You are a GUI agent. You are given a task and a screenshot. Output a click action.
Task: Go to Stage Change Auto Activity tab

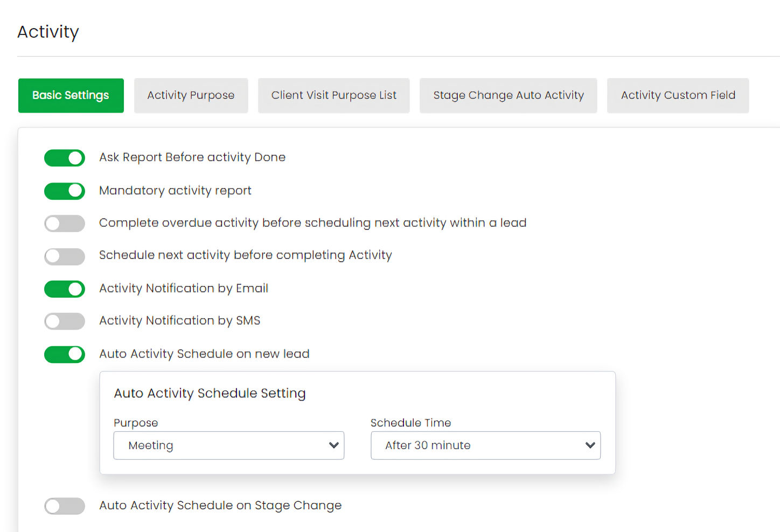click(x=508, y=95)
